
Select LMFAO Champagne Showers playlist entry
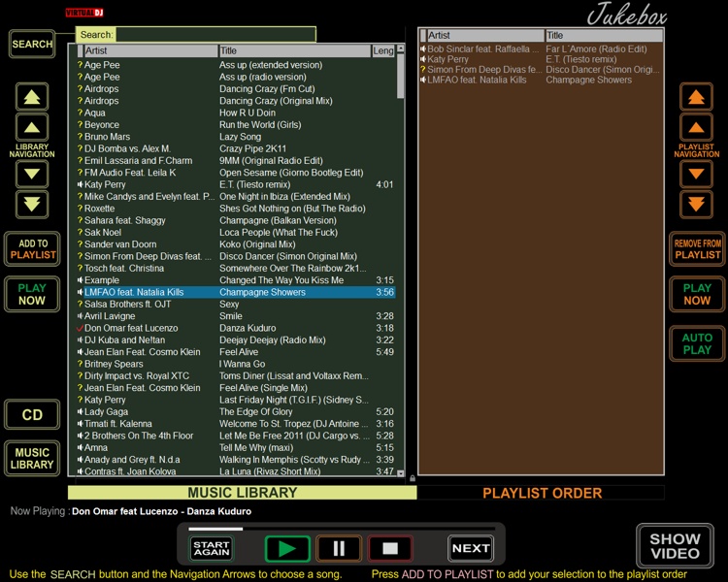541,80
